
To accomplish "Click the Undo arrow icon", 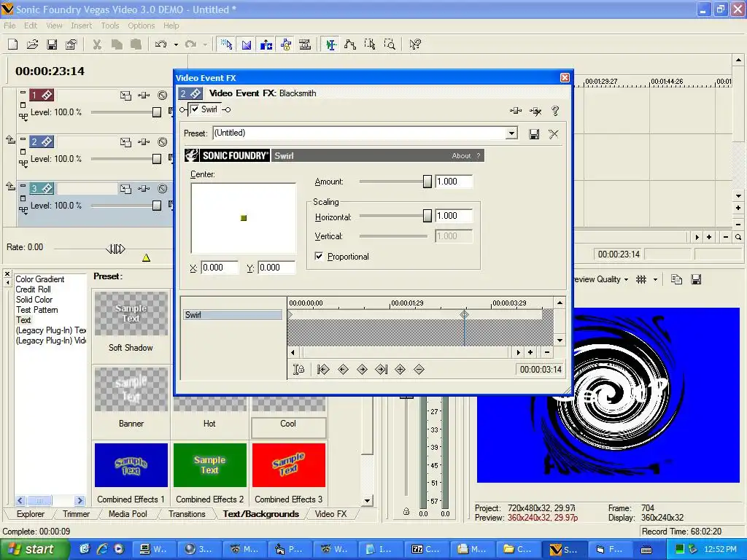I will [x=160, y=44].
